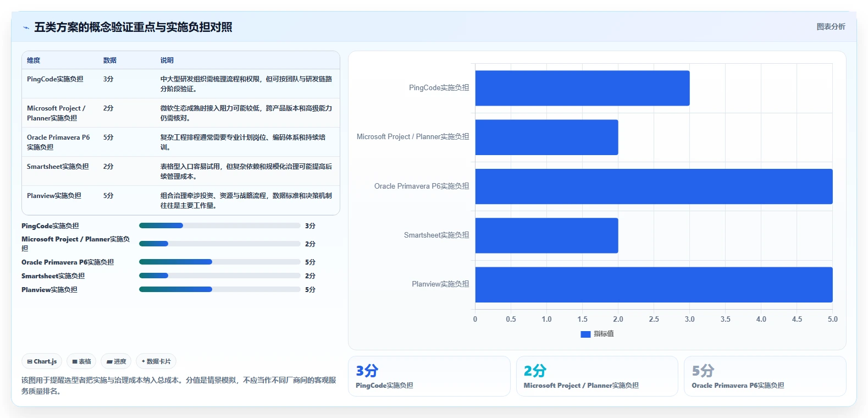Click Planview实施负担 y-axis chart label
The image size is (868, 418).
click(x=440, y=284)
